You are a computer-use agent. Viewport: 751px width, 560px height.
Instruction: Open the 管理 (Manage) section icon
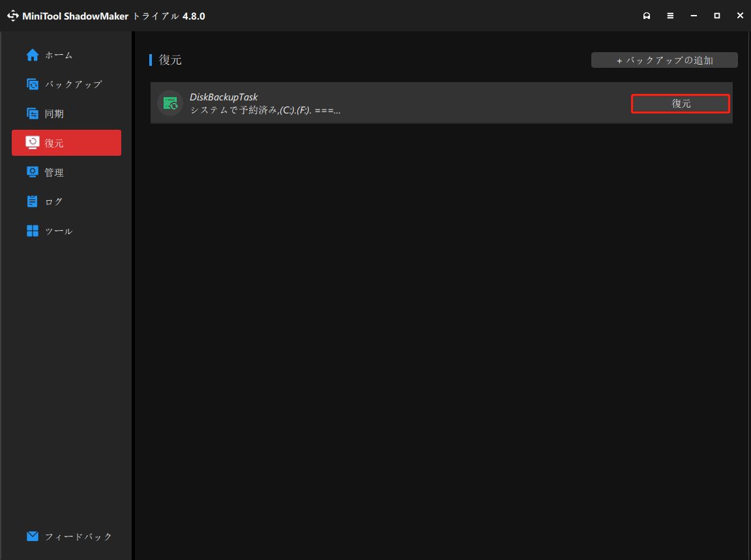pos(33,171)
